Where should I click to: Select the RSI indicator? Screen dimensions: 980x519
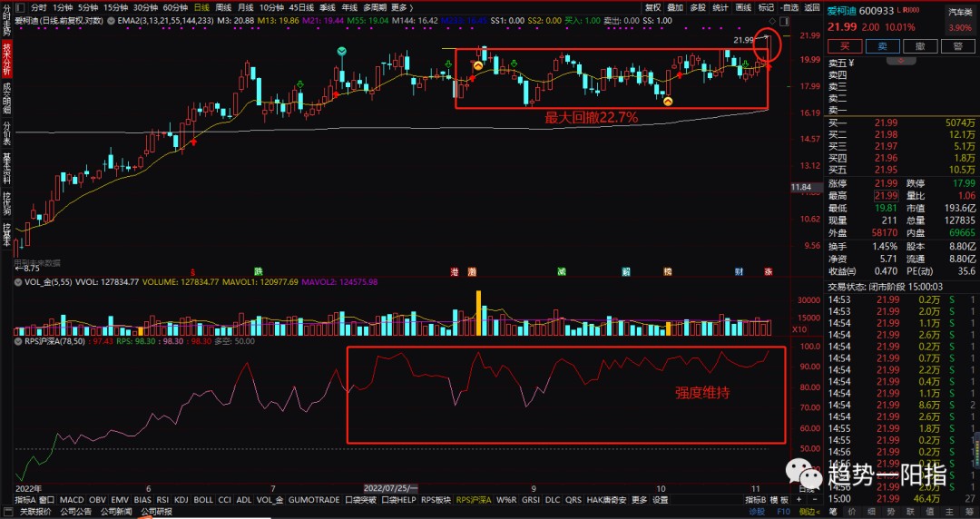click(162, 500)
